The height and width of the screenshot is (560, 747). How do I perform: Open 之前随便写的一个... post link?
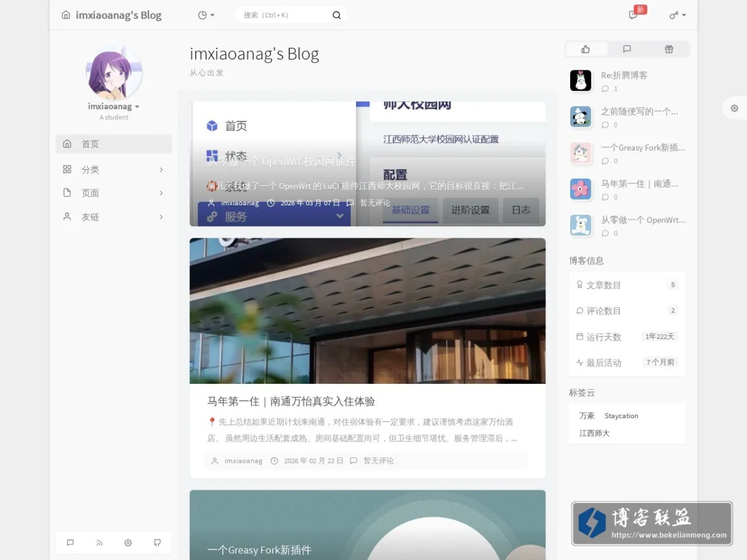[x=639, y=111]
